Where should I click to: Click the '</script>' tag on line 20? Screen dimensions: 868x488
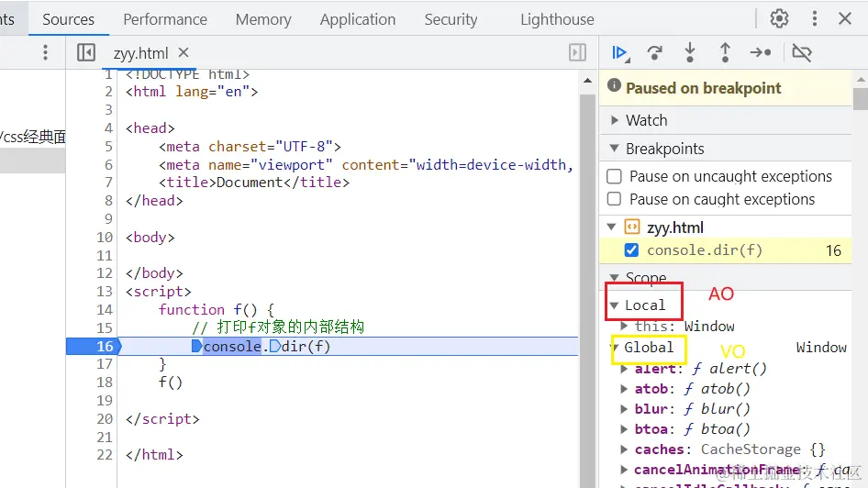pyautogui.click(x=162, y=419)
